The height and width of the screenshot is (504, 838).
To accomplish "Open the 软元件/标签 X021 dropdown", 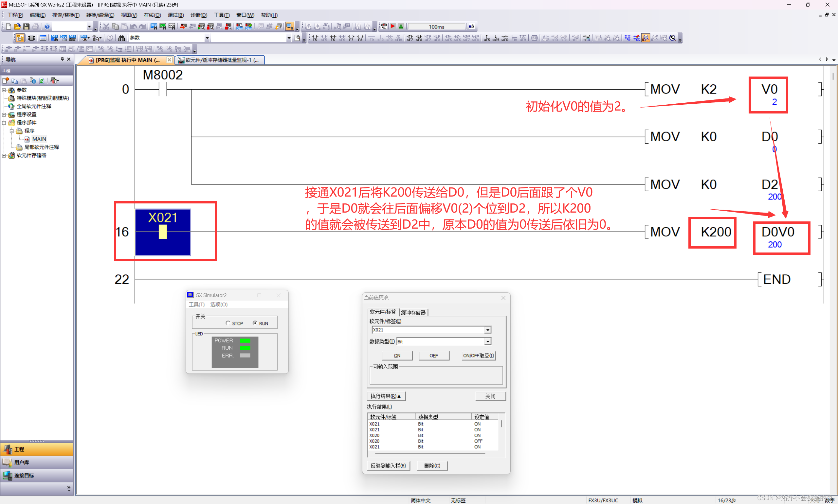I will (x=488, y=330).
